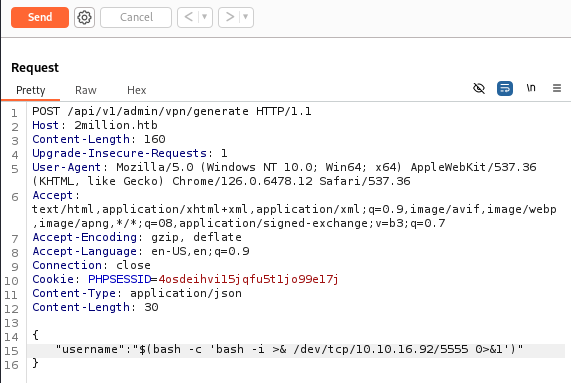Switch to the Pretty tab
Viewport: 571px width, 383px height.
click(31, 90)
